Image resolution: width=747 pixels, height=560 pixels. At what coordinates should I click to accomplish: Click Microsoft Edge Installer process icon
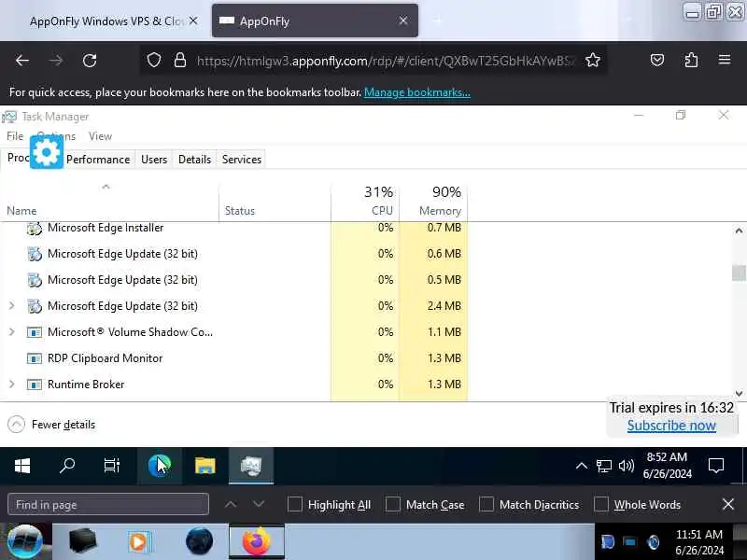pos(34,228)
